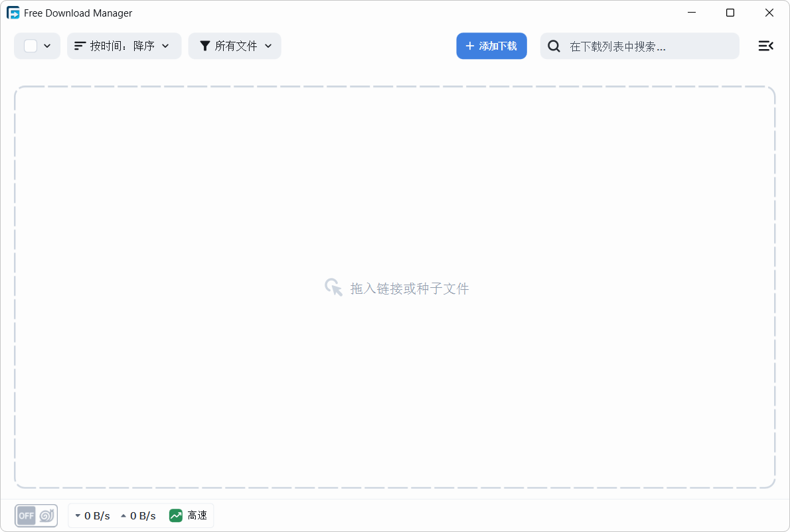Image resolution: width=790 pixels, height=532 pixels.
Task: Open the hamburger main menu icon
Action: [766, 46]
